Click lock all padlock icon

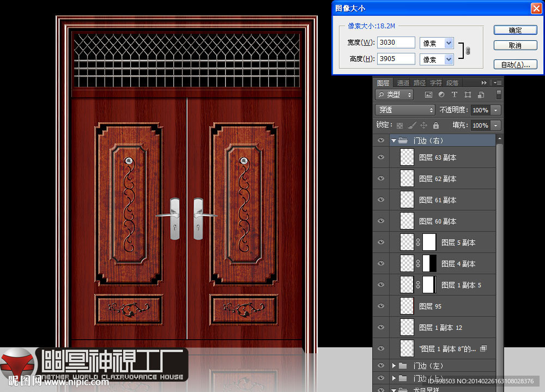(x=436, y=125)
